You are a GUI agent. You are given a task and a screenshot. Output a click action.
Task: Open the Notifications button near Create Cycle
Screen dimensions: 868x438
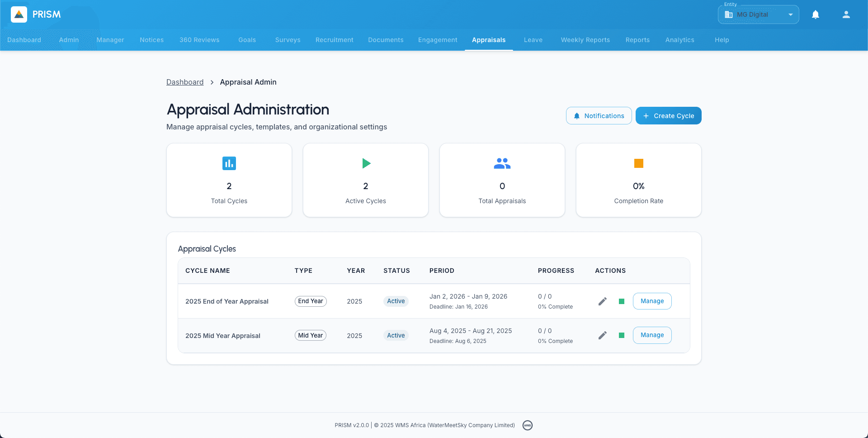coord(599,116)
